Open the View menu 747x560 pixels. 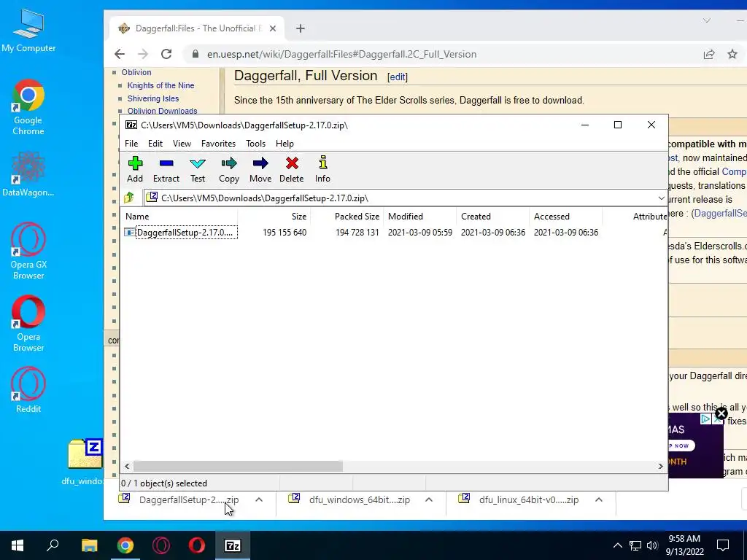click(182, 144)
